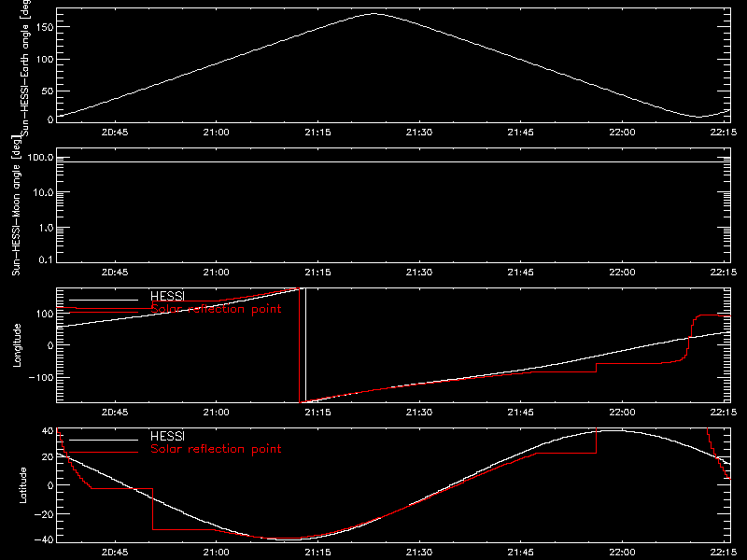Click 21:45 time label under Earth angle plot
This screenshot has height=560, width=747.
[x=521, y=133]
